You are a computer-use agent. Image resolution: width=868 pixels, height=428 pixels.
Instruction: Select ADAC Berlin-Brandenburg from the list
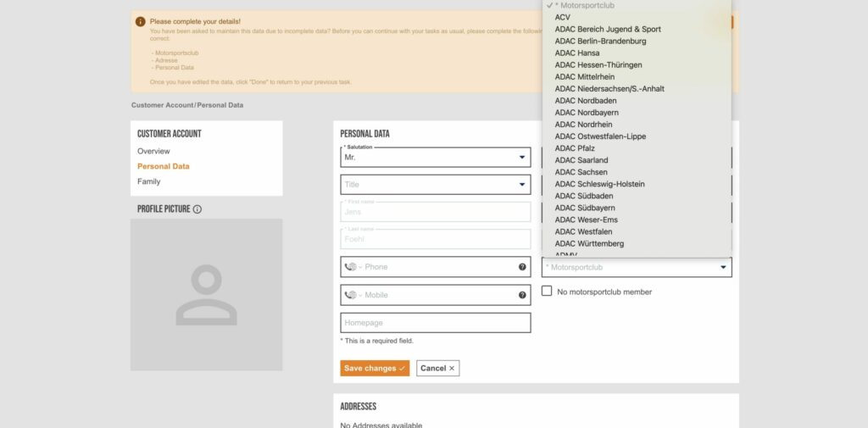tap(600, 41)
